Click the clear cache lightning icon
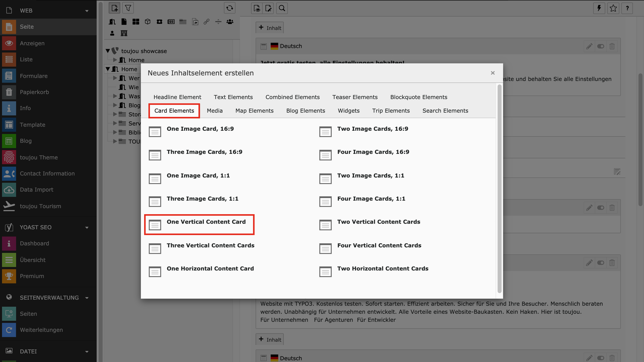644x362 pixels. point(599,8)
